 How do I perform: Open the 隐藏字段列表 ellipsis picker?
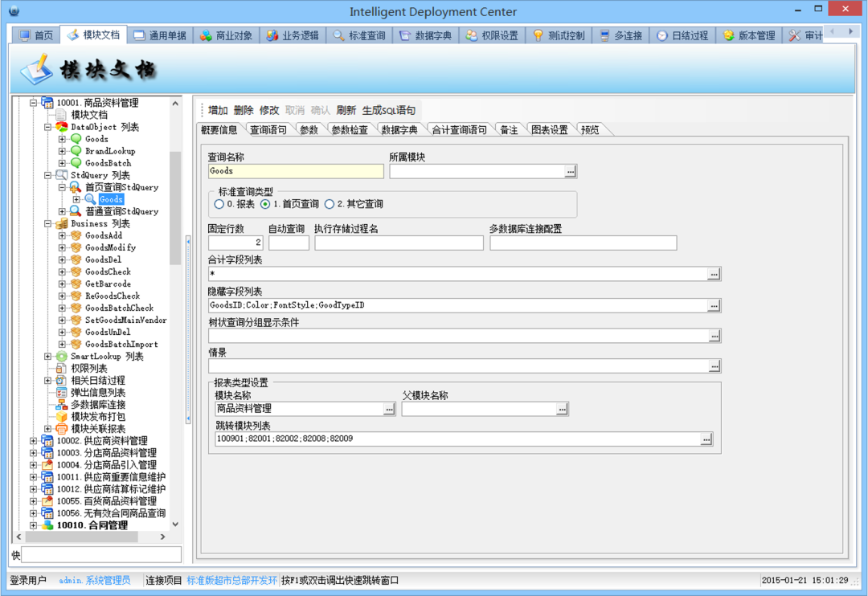pos(714,305)
